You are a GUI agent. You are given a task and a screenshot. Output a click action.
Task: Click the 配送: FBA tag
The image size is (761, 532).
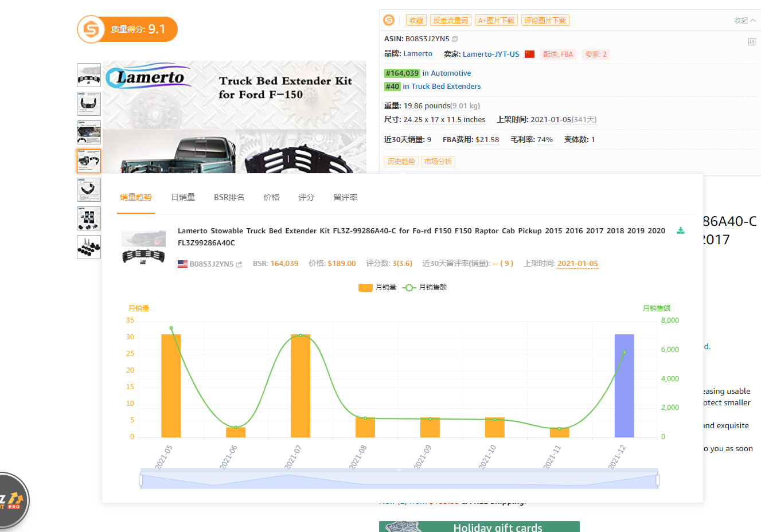[x=558, y=54]
